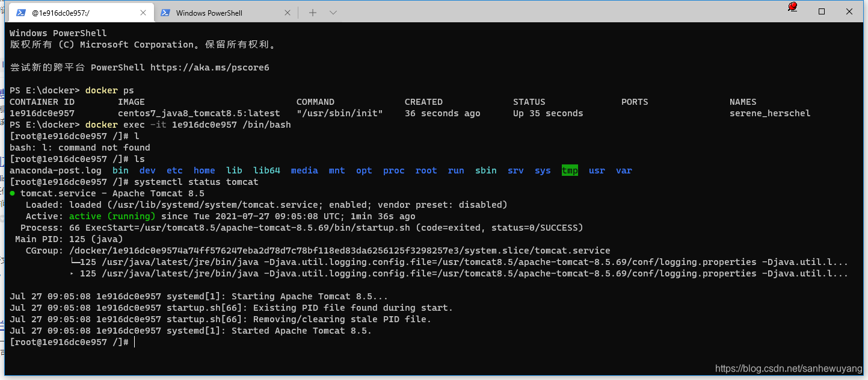Open a new tab with the plus button
Screen dimensions: 868x380
pos(312,13)
